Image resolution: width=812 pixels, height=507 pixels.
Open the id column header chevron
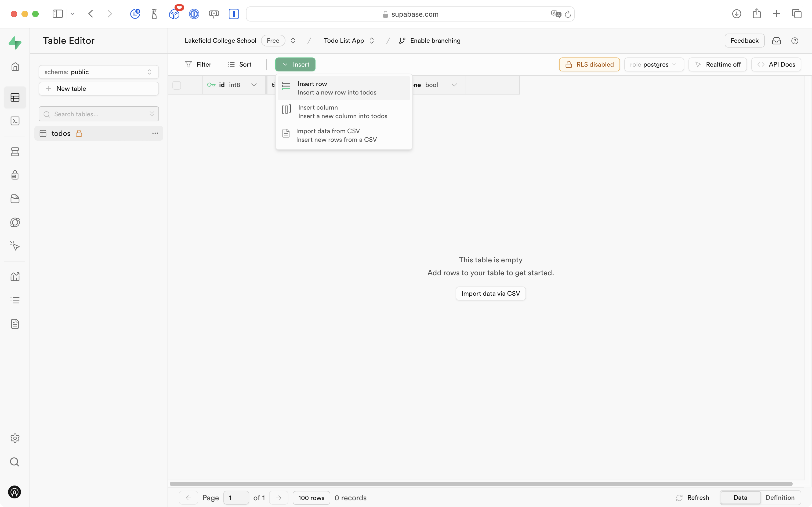click(x=254, y=85)
